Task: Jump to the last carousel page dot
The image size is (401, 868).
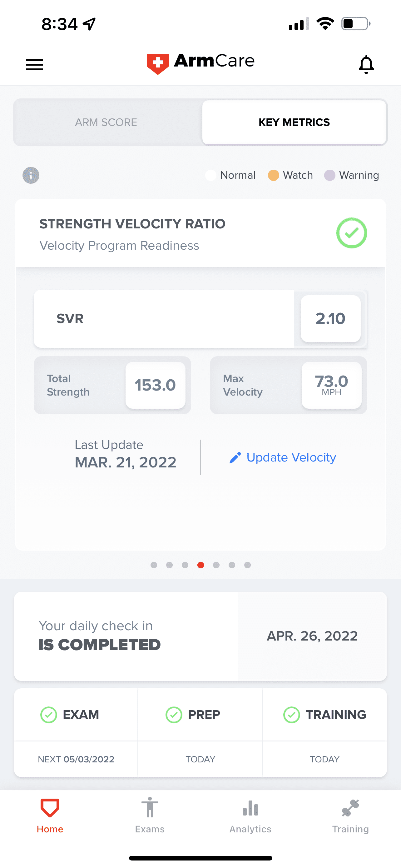Action: click(x=247, y=565)
